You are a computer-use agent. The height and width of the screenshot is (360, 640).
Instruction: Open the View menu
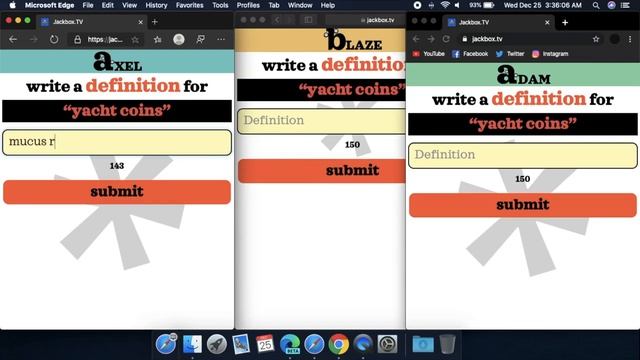pos(129,5)
